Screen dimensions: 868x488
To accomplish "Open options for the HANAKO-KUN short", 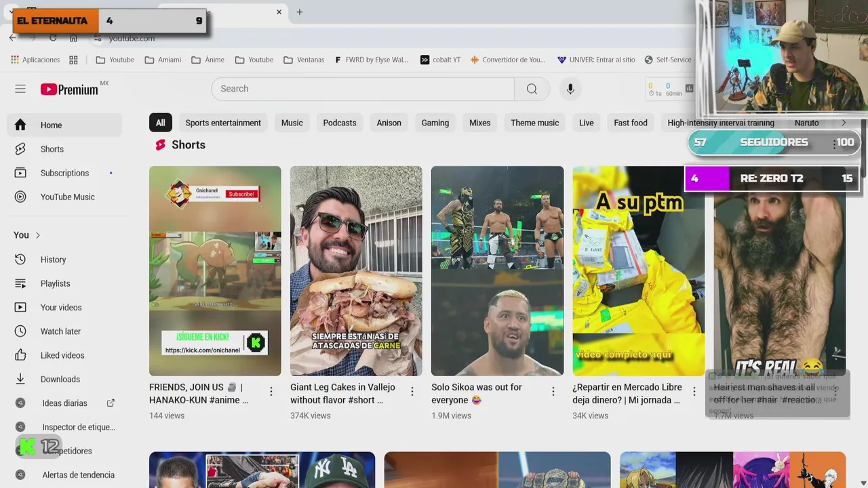I will [271, 392].
